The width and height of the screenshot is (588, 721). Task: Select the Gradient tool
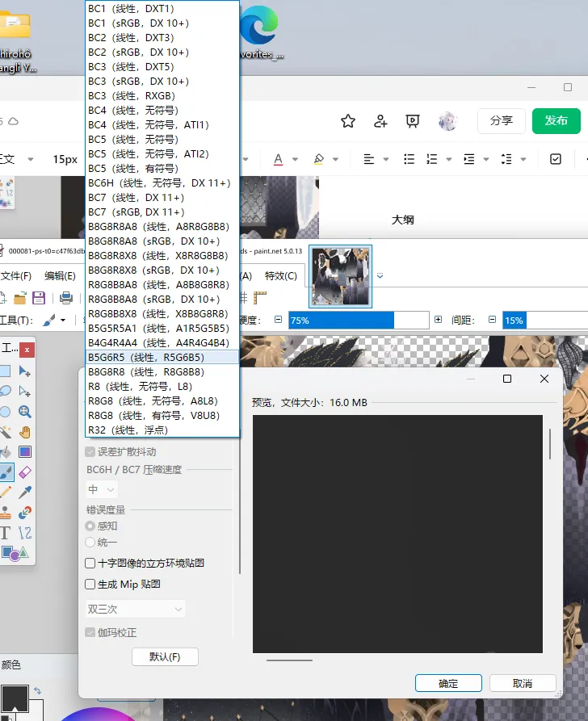point(25,451)
